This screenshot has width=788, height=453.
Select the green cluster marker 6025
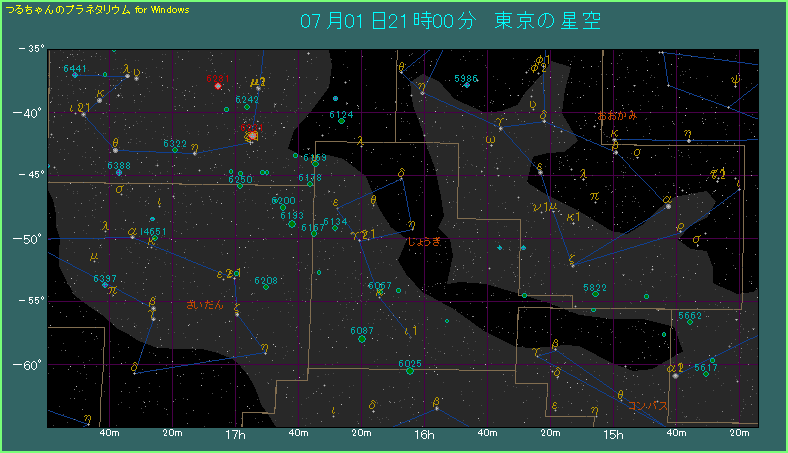(x=410, y=371)
